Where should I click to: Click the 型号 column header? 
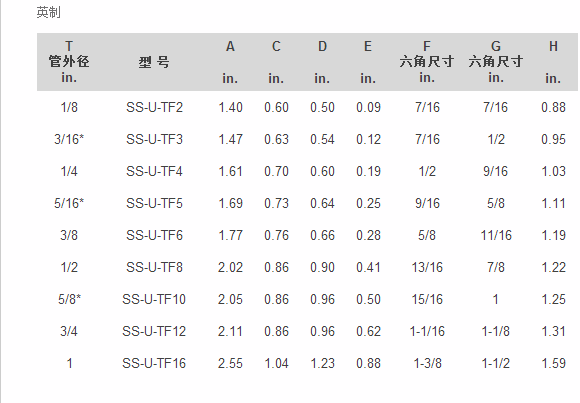(154, 62)
